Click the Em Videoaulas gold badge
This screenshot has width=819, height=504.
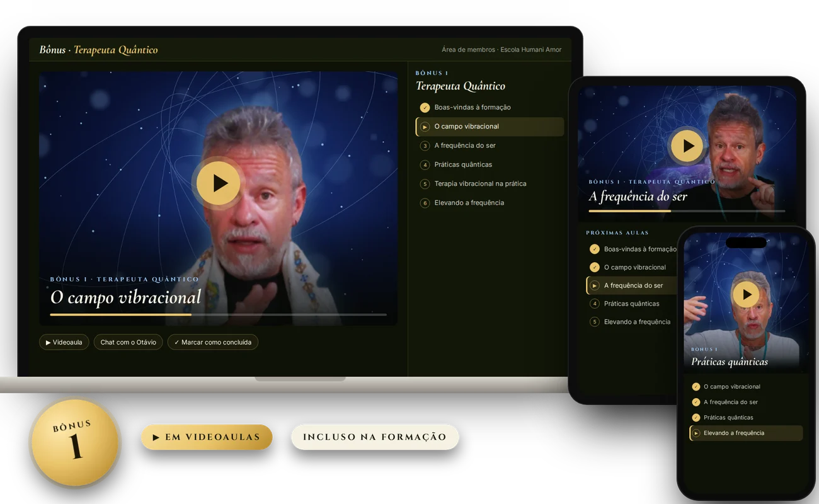coord(207,437)
